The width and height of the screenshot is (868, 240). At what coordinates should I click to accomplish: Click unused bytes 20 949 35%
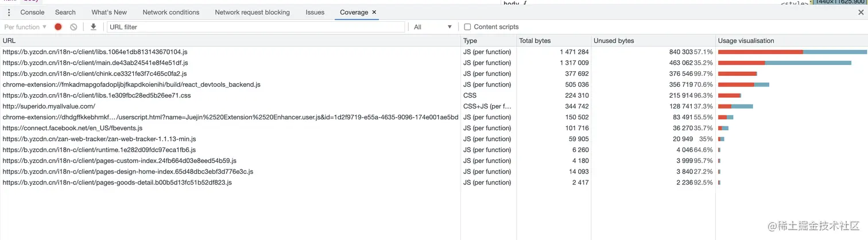(693, 139)
